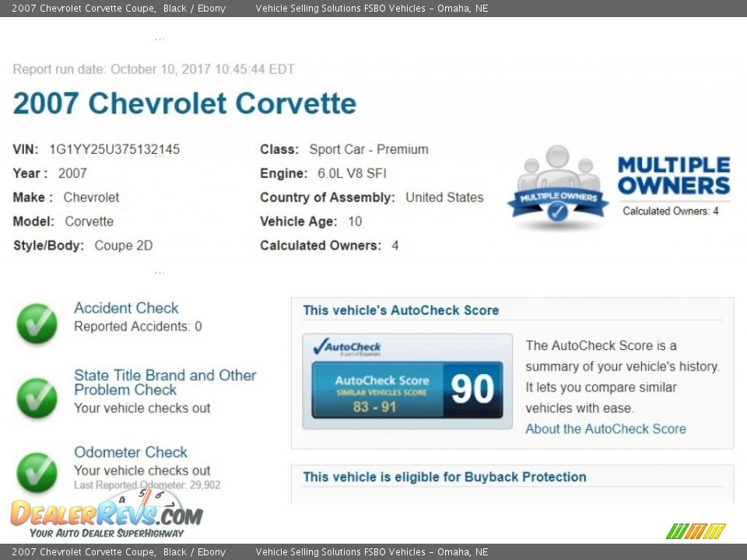Click Last Reported Odometer: 29,902 text
This screenshot has width=747, height=560.
coord(147,485)
